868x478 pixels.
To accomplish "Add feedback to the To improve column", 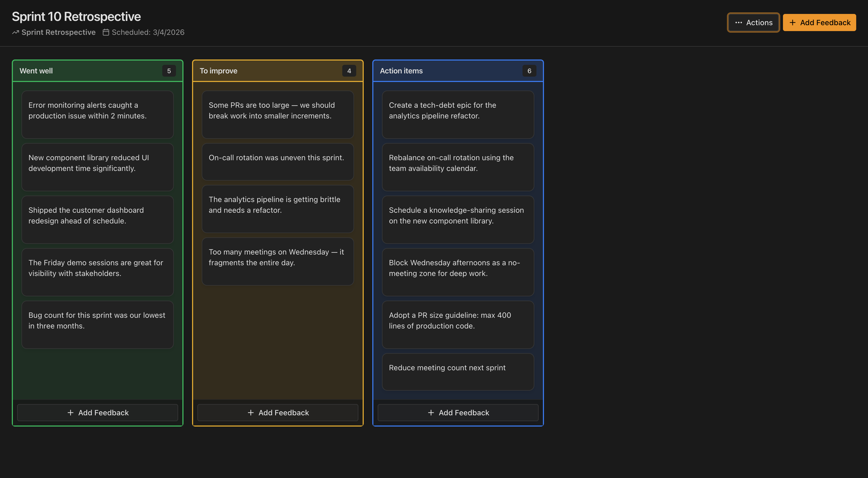I will (x=278, y=412).
